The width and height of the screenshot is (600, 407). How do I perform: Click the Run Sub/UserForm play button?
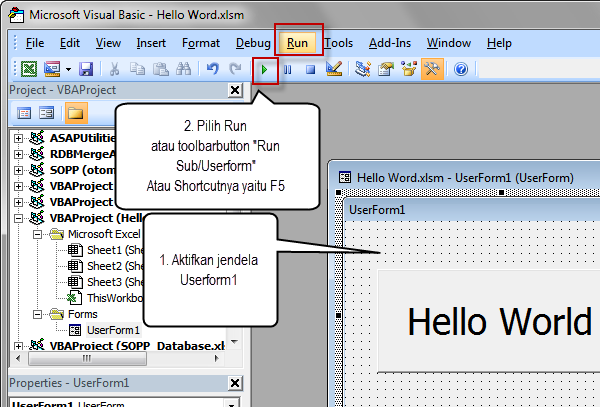point(264,70)
